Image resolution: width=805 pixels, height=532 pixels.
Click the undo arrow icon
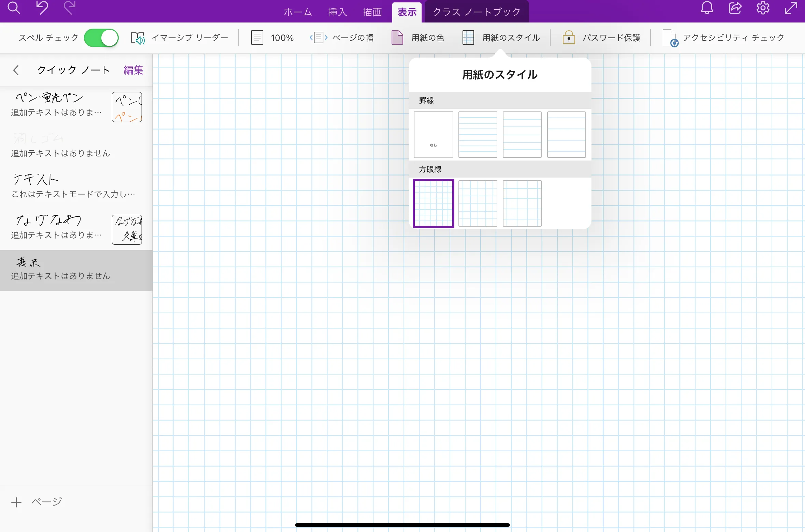tap(42, 8)
